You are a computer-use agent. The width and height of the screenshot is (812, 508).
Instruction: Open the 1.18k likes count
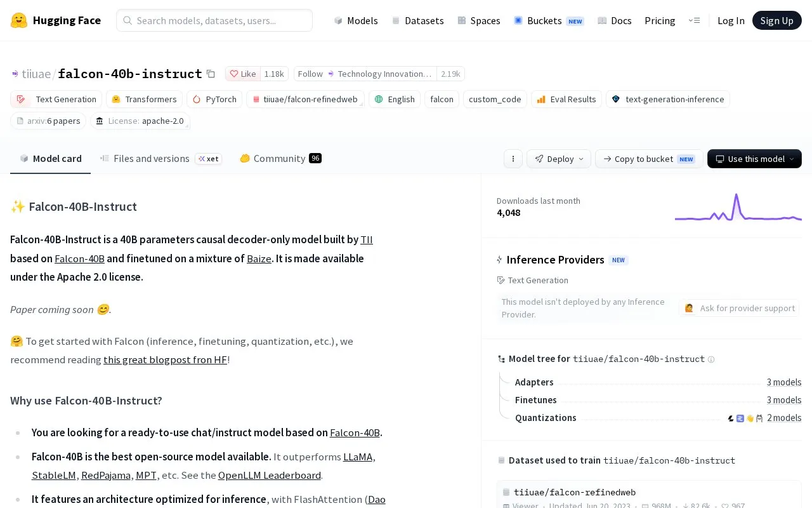point(274,74)
